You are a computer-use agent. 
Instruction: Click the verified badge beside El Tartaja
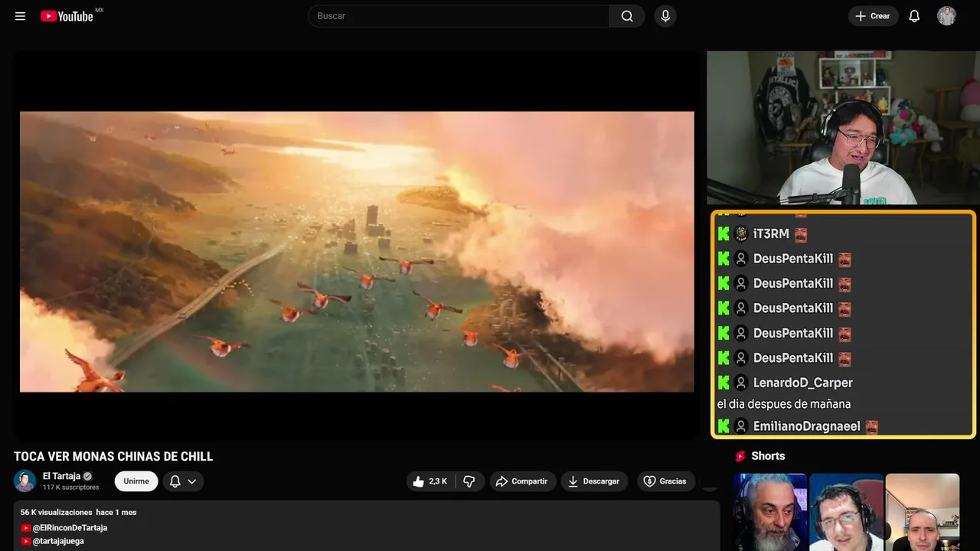click(87, 476)
